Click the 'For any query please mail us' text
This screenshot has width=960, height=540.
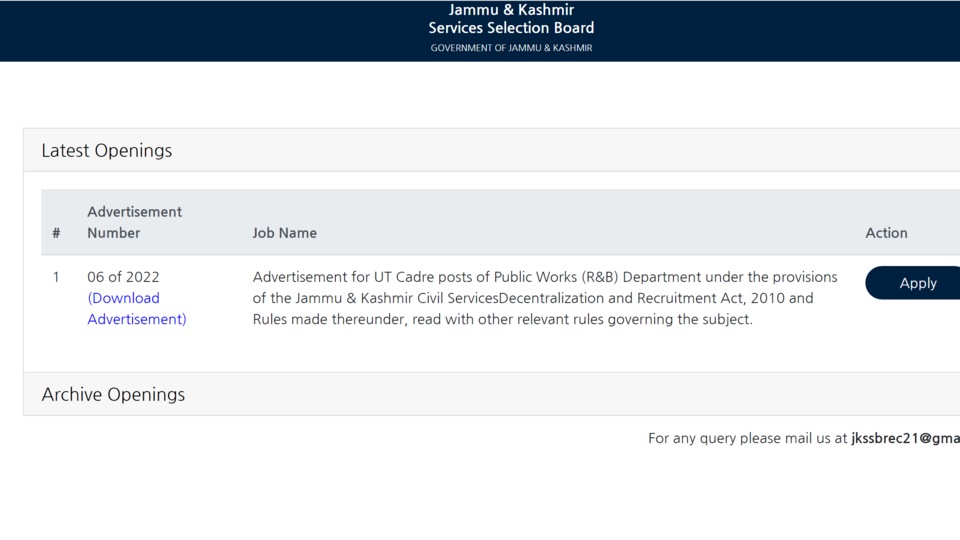(747, 438)
